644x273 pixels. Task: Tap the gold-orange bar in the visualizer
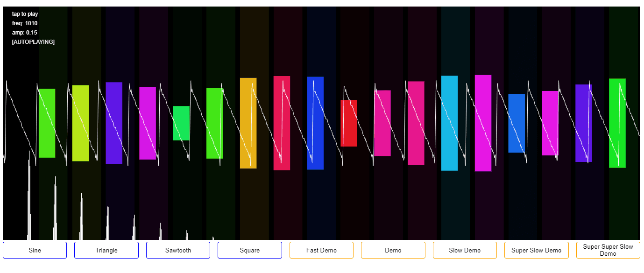248,123
